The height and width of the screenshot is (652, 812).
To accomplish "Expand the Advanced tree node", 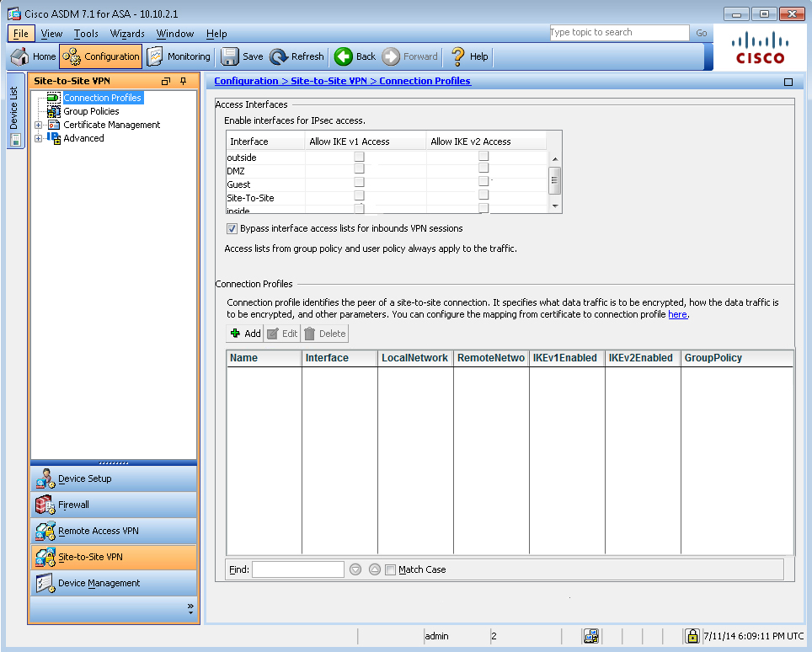I will pos(38,138).
